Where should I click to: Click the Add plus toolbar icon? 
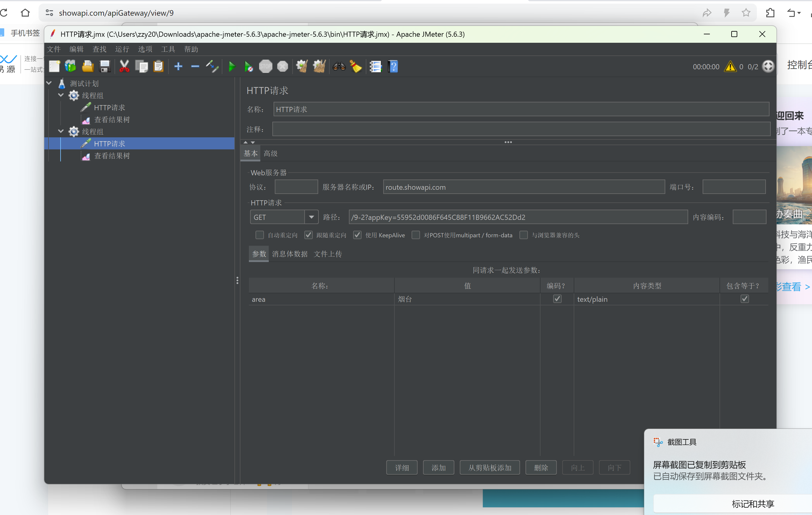point(178,66)
